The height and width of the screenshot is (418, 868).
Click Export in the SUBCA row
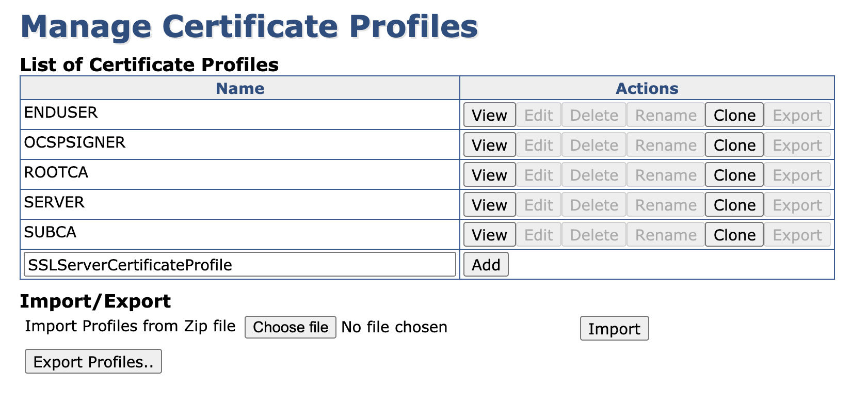tap(797, 235)
